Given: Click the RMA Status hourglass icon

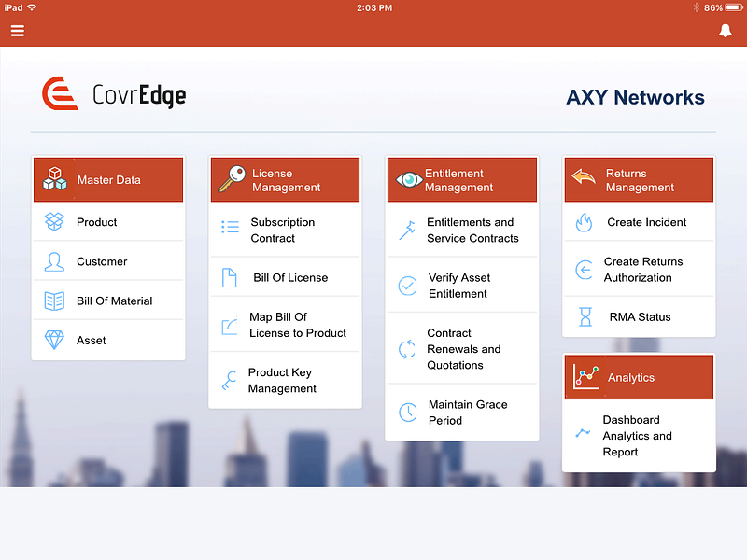Looking at the screenshot, I should (x=585, y=316).
